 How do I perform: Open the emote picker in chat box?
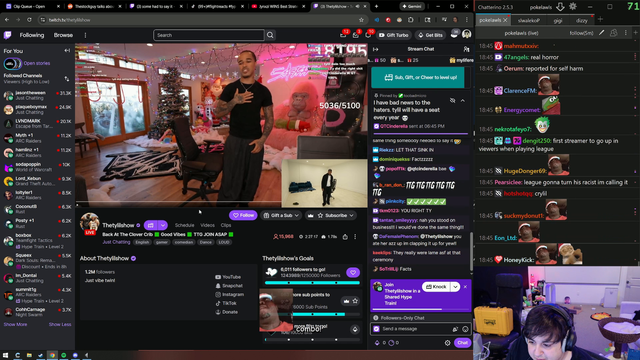coord(465,329)
